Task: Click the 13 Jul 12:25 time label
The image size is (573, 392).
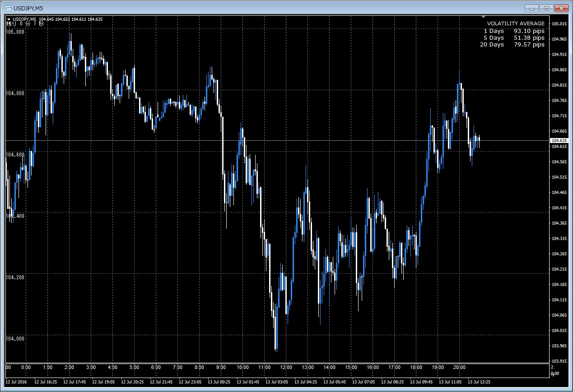Action: 479,382
